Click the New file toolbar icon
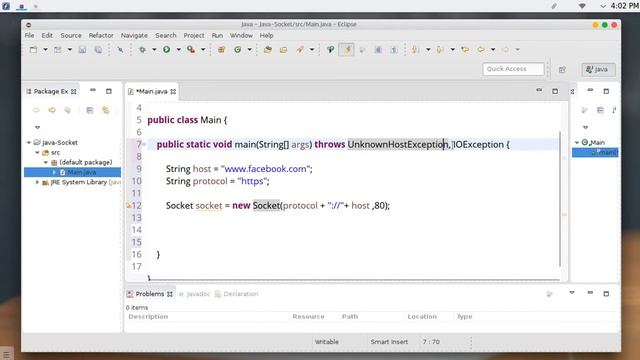The width and height of the screenshot is (640, 360). [33, 49]
